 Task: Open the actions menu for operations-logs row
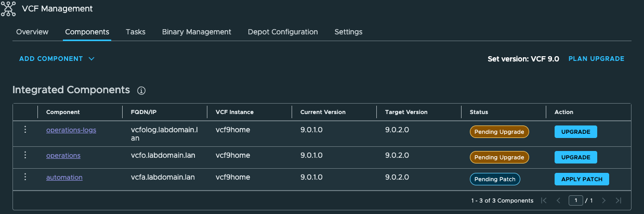pos(25,130)
